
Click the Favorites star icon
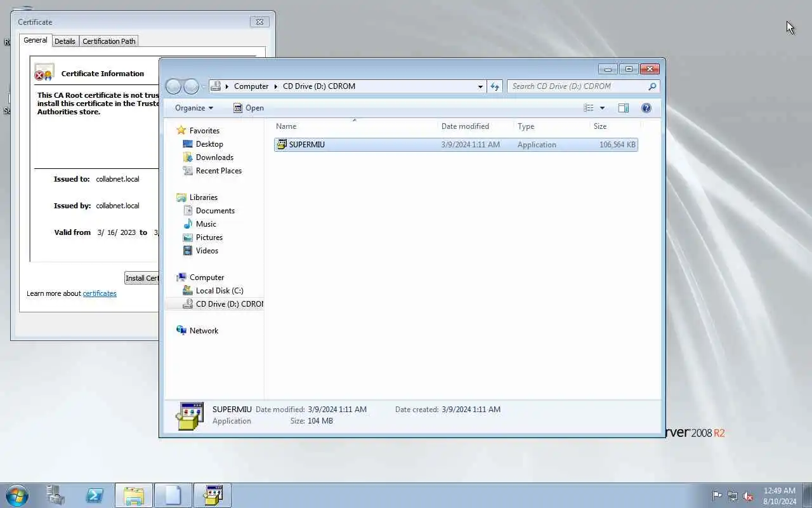pyautogui.click(x=181, y=130)
